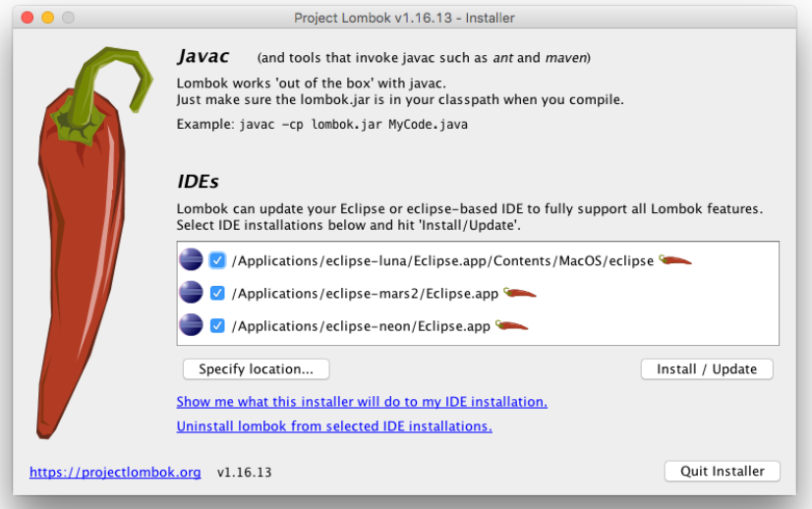
Task: Toggle the eclipse-mars2 installation checkbox
Action: (217, 293)
